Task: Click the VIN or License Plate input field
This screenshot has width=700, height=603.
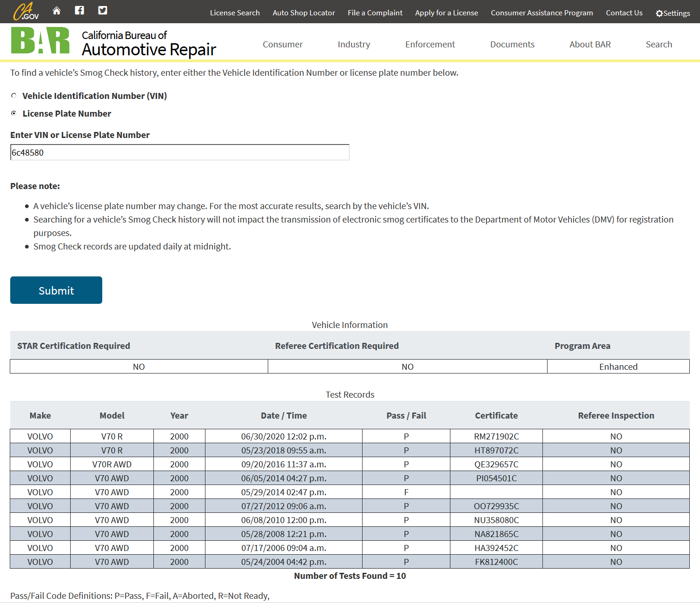Action: click(179, 152)
